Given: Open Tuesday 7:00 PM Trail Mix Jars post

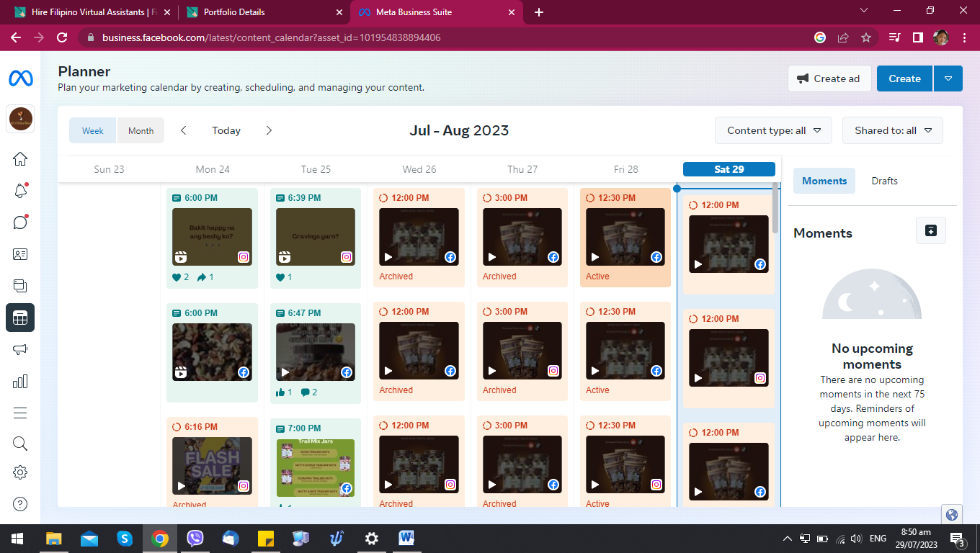Looking at the screenshot, I should point(316,462).
